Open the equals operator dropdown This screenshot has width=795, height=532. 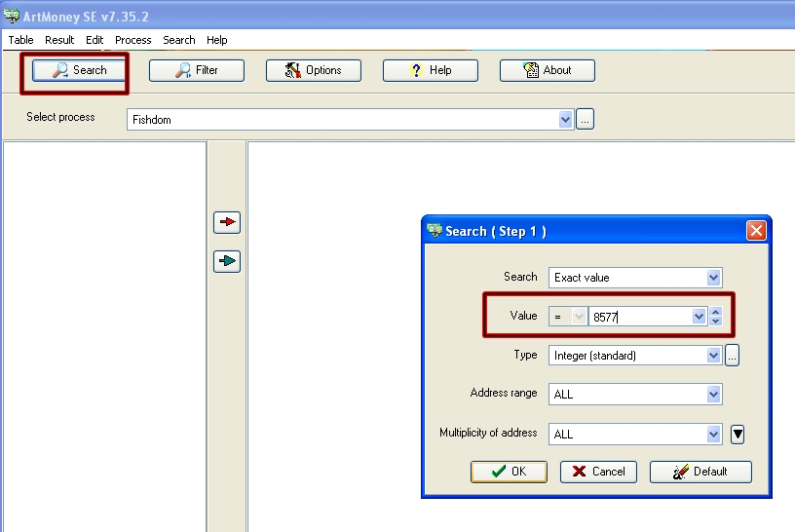tap(579, 317)
